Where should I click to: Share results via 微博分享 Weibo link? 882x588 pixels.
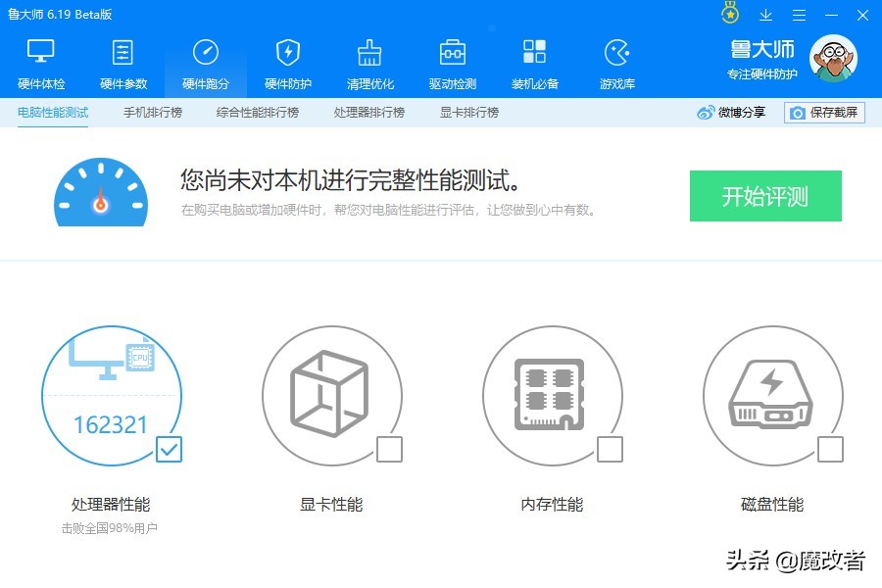tap(733, 113)
